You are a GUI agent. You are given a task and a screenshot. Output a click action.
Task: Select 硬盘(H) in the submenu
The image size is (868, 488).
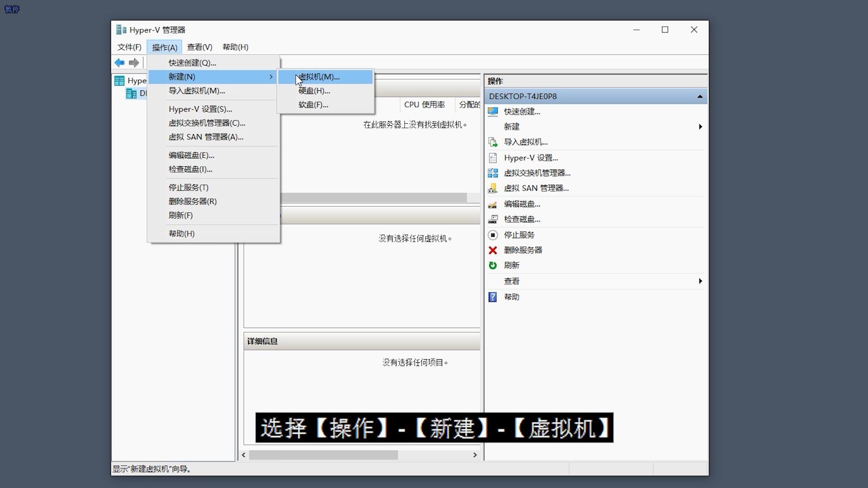click(314, 91)
